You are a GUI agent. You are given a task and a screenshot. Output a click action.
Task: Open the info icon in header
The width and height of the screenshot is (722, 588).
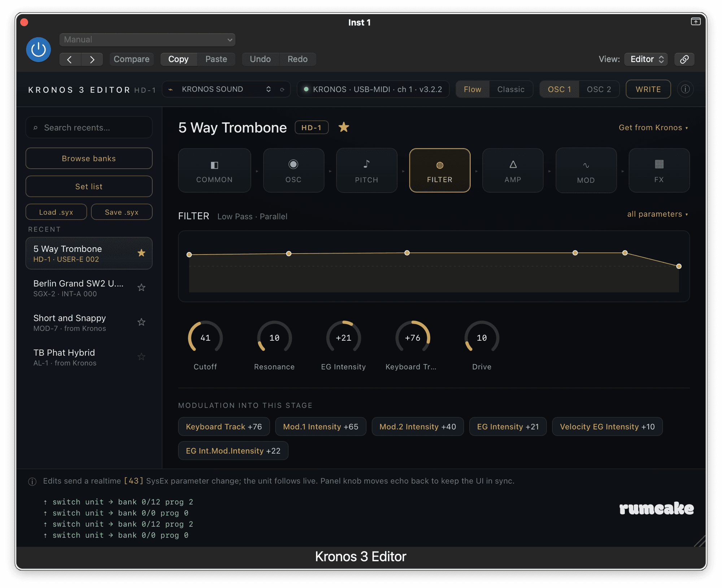(685, 89)
